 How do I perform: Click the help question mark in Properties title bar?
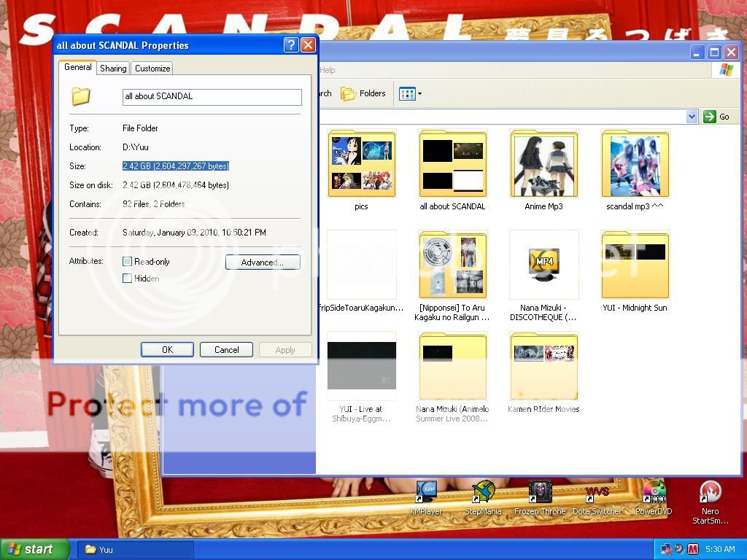[x=291, y=44]
